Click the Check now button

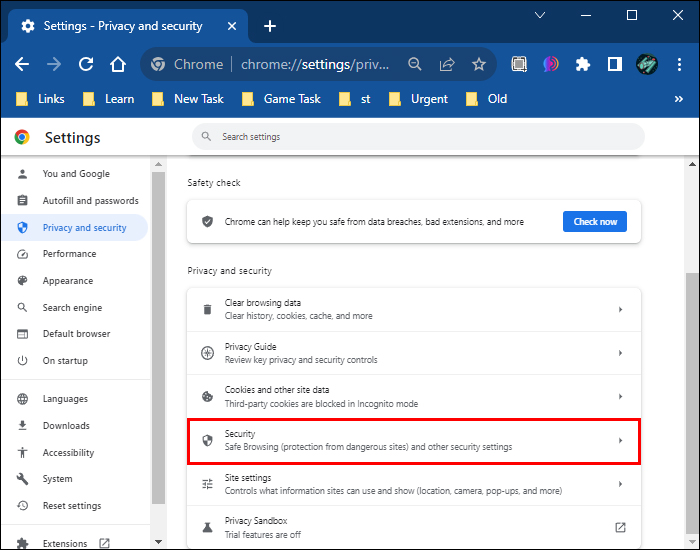click(x=594, y=221)
